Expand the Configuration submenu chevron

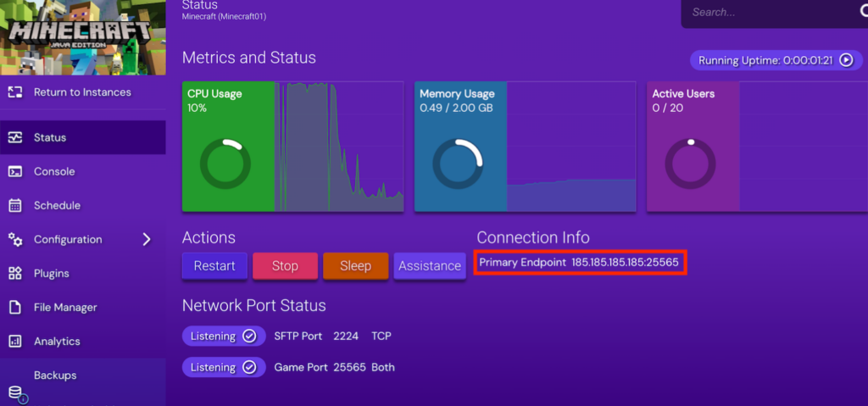pos(146,240)
